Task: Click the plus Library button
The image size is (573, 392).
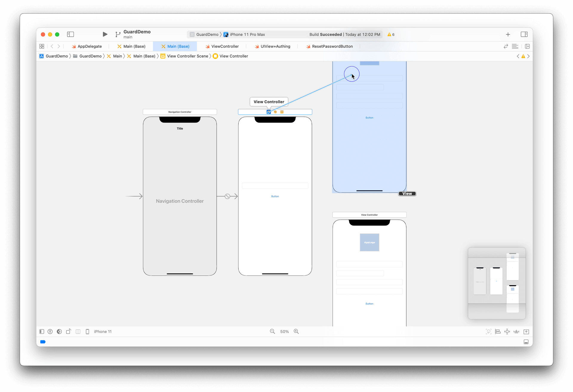Action: point(508,34)
